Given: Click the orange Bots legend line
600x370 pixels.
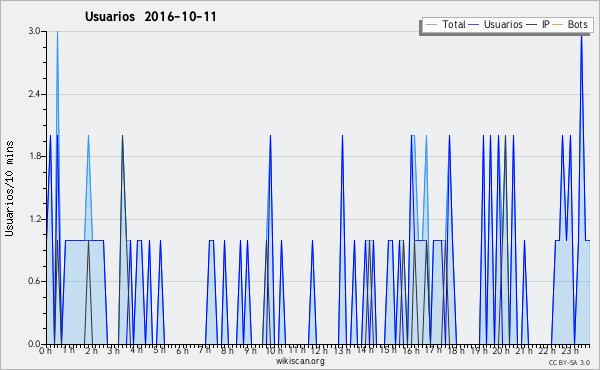Looking at the screenshot, I should pos(558,24).
